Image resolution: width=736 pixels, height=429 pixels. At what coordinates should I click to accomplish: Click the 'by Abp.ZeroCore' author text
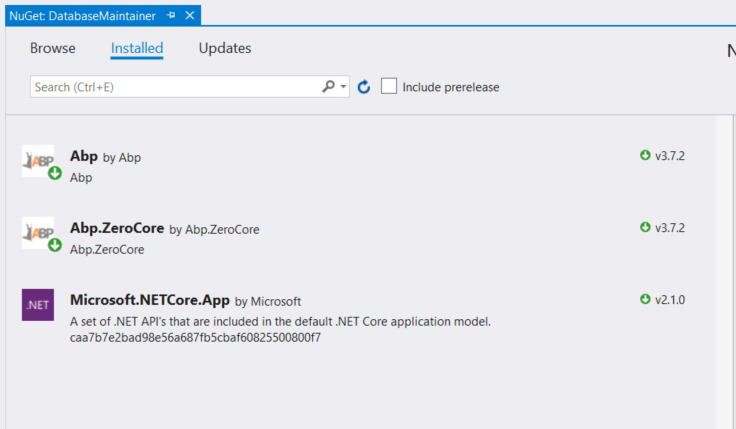point(214,230)
